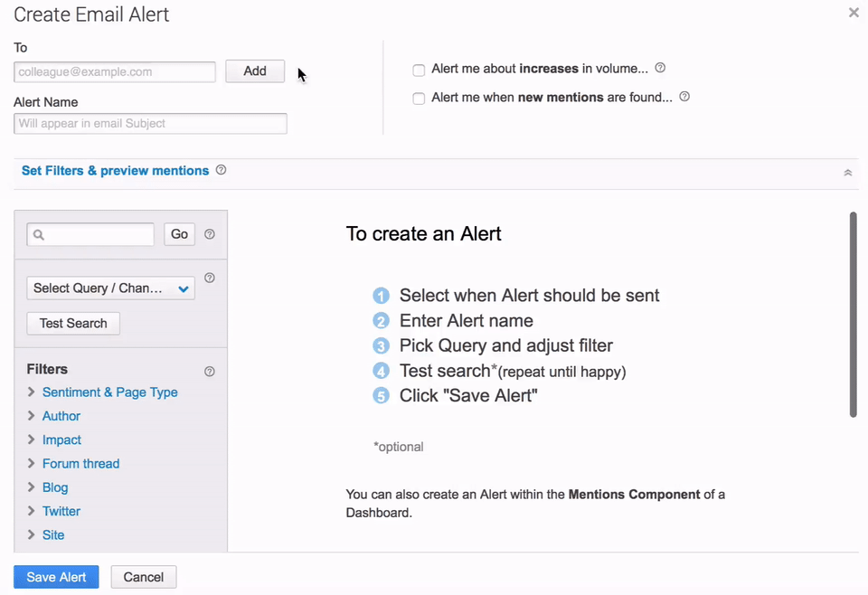Open the help icon beside the Filters heading
Screen dimensions: 868x595
pyautogui.click(x=209, y=371)
